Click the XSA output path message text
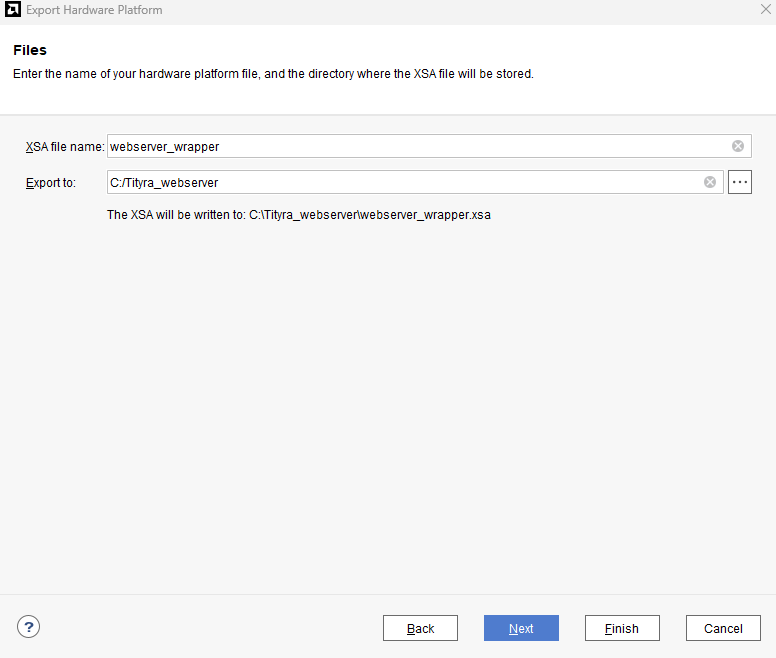This screenshot has width=776, height=658. pos(298,214)
